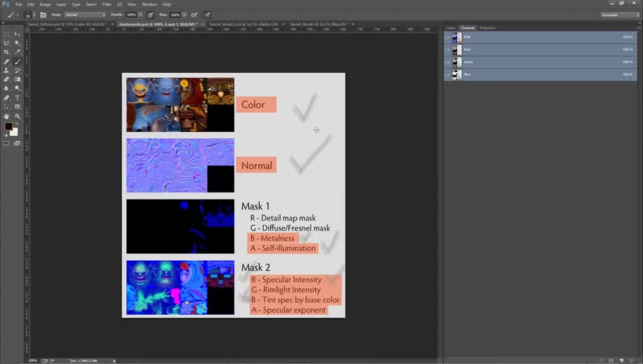Select the Crop tool
This screenshot has height=364, width=643.
[6, 52]
